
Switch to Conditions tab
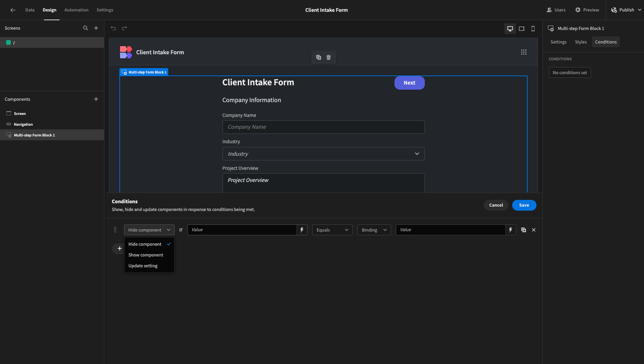[x=606, y=42]
